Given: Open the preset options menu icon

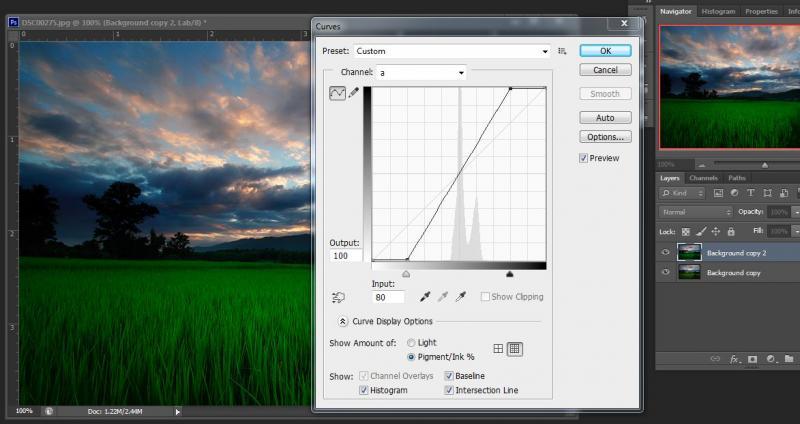Looking at the screenshot, I should (x=563, y=51).
